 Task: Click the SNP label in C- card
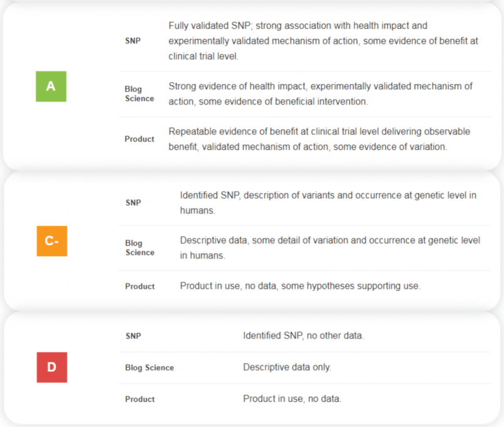pyautogui.click(x=133, y=203)
